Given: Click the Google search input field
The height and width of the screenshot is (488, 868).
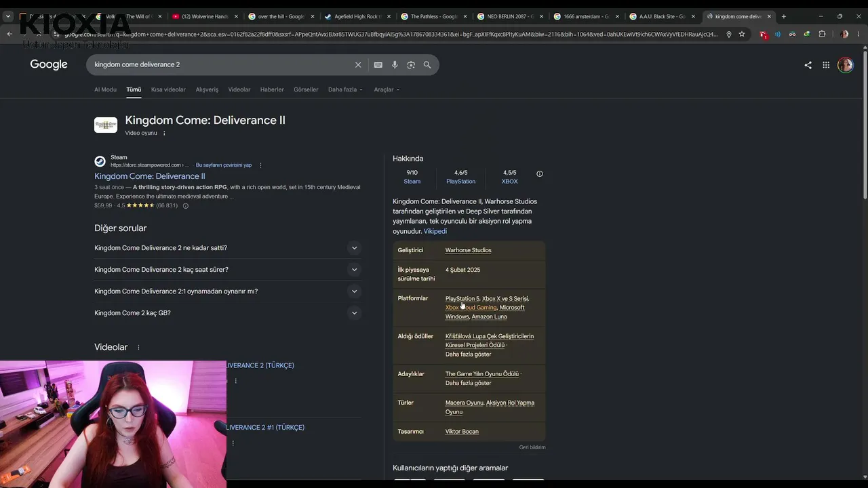Looking at the screenshot, I should pyautogui.click(x=222, y=64).
